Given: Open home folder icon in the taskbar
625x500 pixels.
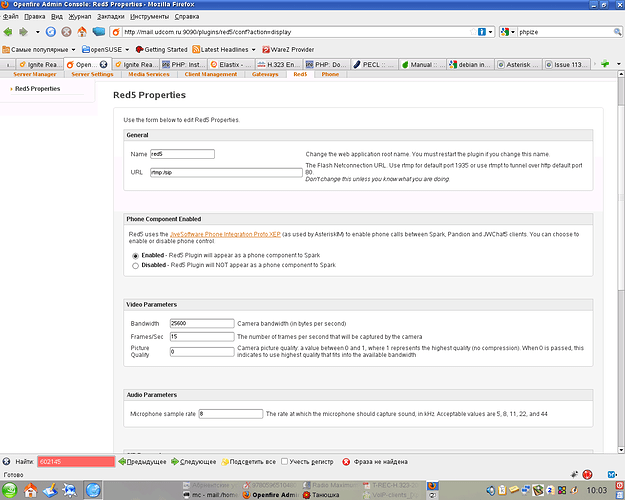Looking at the screenshot, I should 30,490.
